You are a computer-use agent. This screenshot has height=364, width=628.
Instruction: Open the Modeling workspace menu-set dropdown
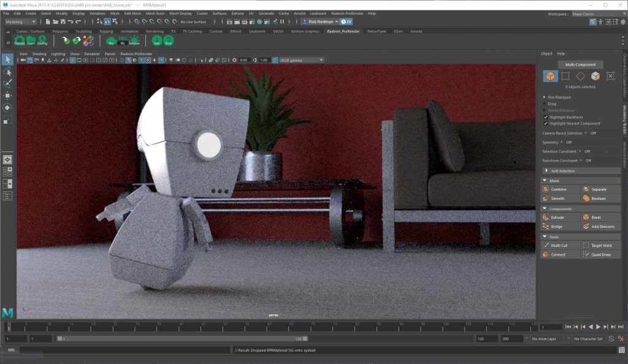pos(20,21)
